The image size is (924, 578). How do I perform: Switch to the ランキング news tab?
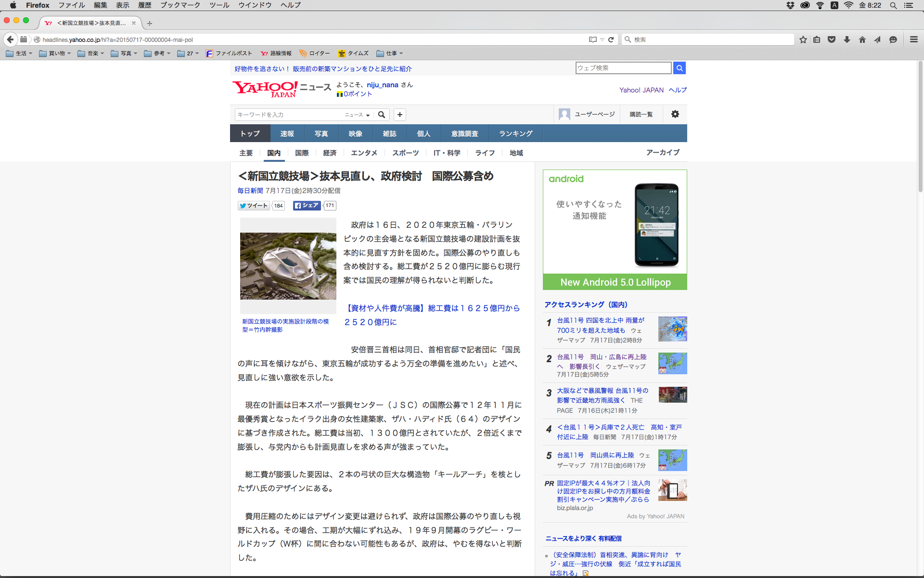tap(515, 133)
